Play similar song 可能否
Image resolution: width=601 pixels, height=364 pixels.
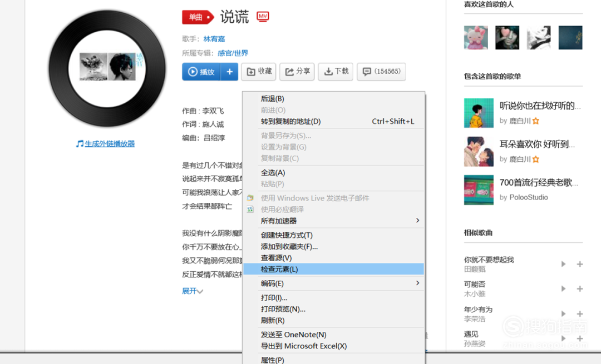[563, 288]
